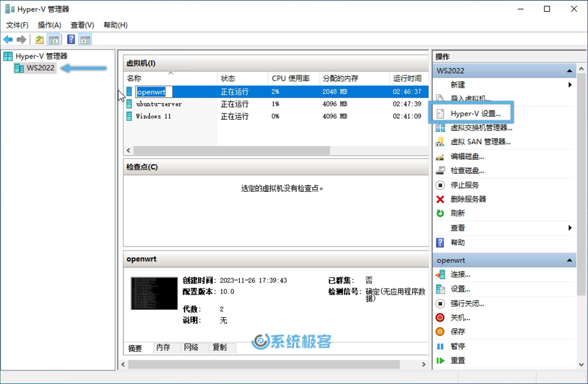Sort by 分配的内存 column header
This screenshot has height=384, width=588.
pos(354,78)
